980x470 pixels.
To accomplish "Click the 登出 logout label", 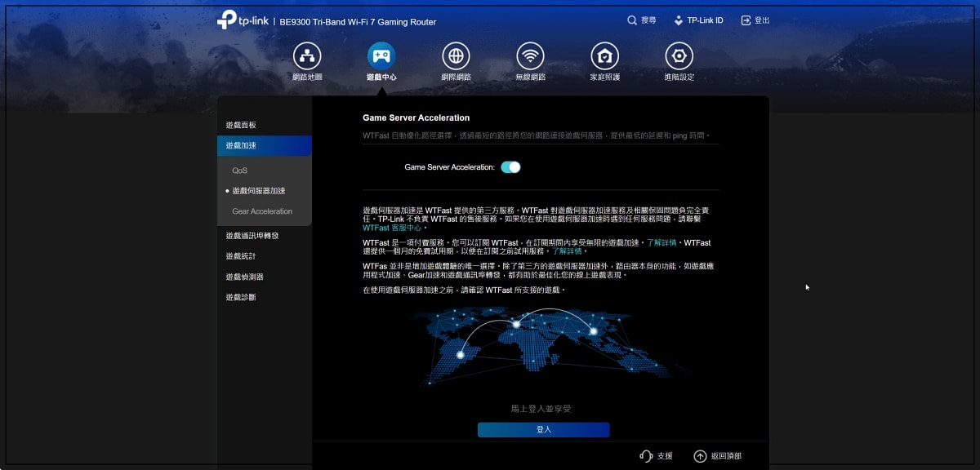I will 762,20.
